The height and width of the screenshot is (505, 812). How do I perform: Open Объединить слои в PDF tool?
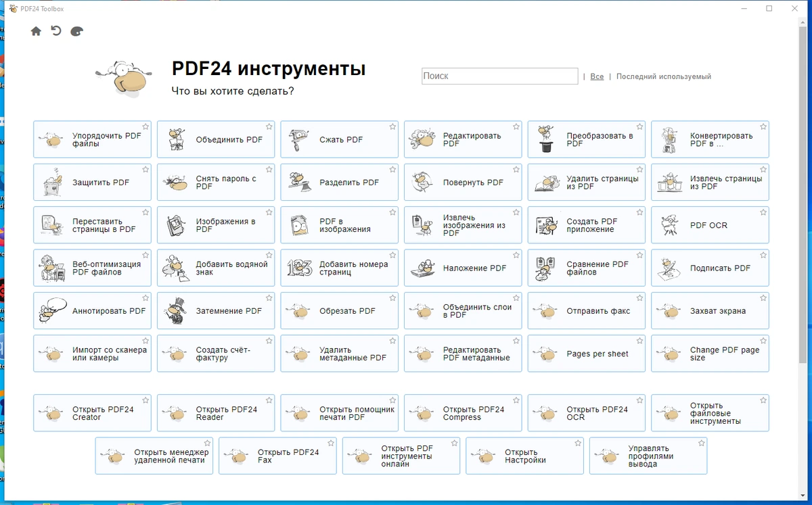tap(463, 311)
